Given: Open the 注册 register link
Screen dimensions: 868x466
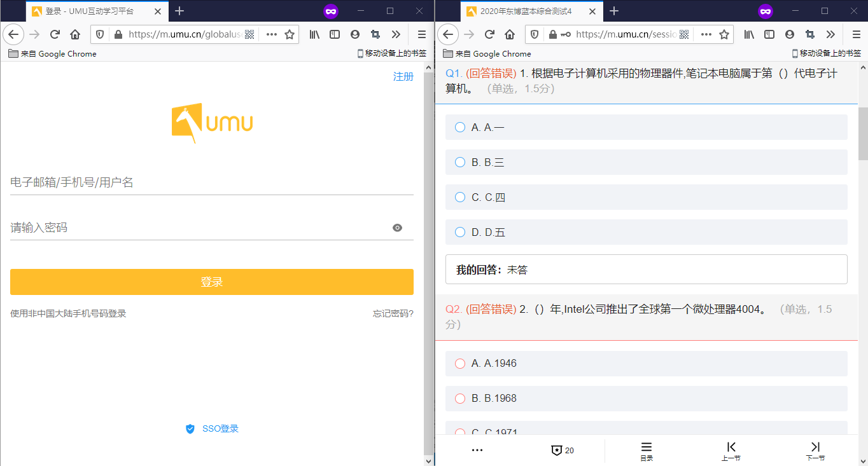Looking at the screenshot, I should click(403, 76).
